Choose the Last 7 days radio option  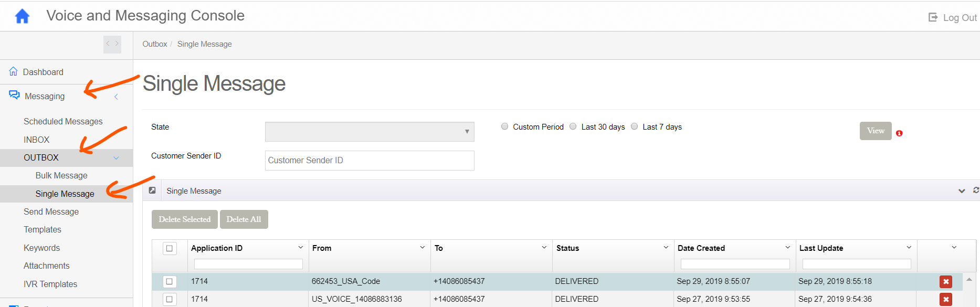coord(635,126)
